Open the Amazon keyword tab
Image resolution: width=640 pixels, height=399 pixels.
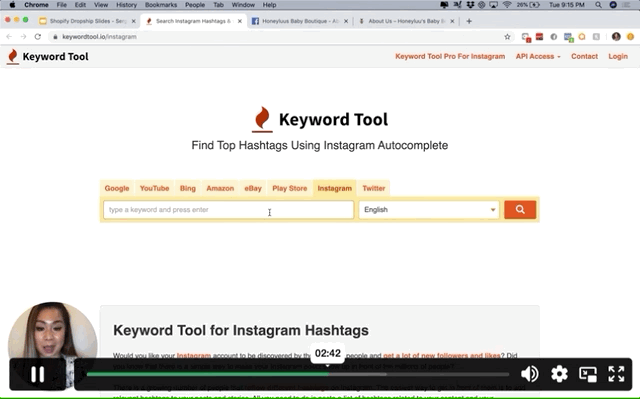[220, 188]
